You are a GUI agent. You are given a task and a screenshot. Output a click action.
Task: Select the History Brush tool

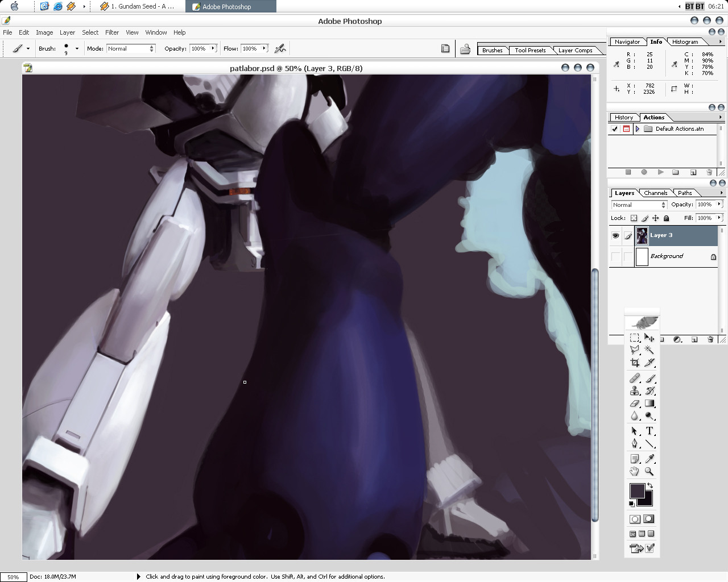650,391
